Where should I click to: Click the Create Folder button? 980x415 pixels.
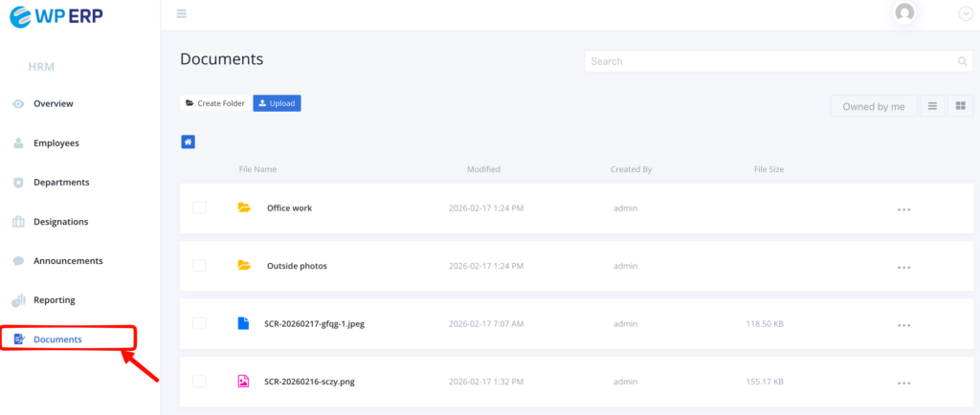point(215,103)
